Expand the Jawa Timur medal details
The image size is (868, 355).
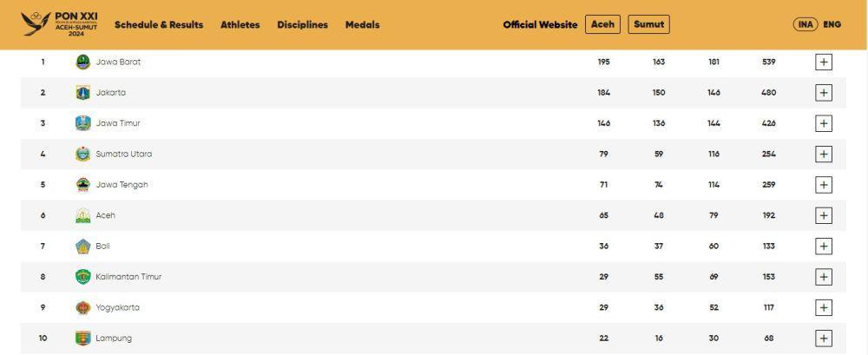point(823,123)
